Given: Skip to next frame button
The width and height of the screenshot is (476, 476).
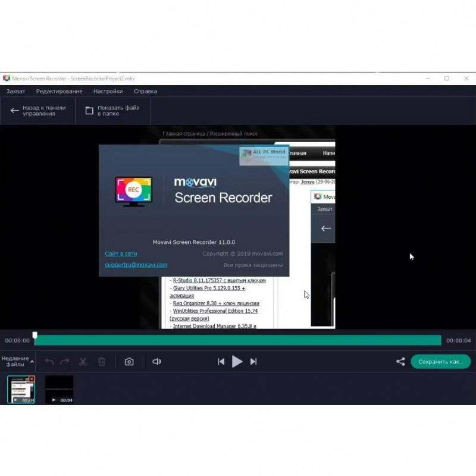Looking at the screenshot, I should coord(253,362).
